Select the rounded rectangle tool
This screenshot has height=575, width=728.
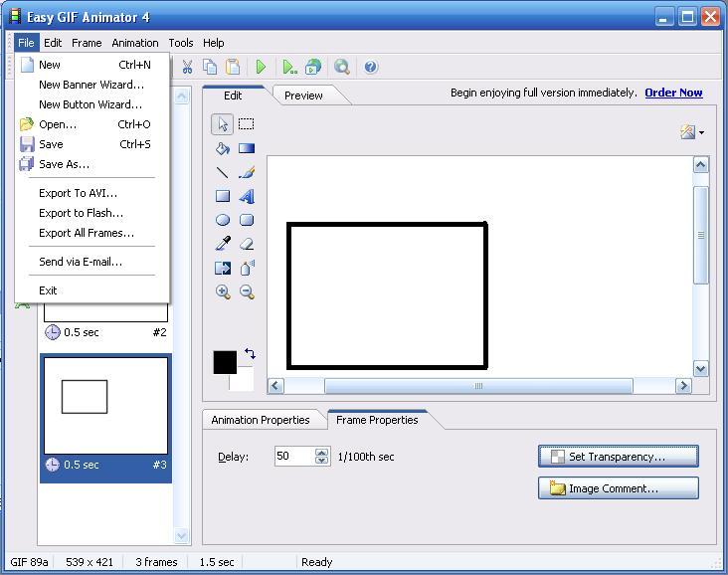pyautogui.click(x=246, y=220)
